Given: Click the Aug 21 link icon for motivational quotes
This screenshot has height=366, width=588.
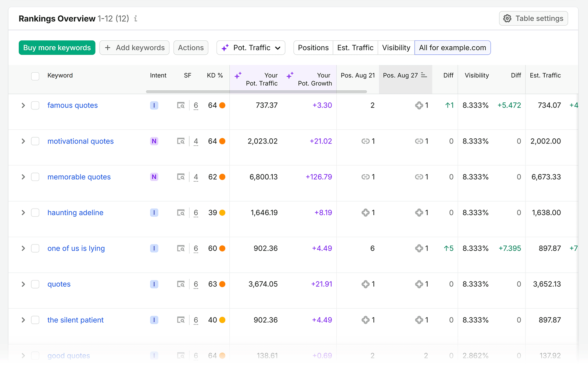Looking at the screenshot, I should [365, 141].
